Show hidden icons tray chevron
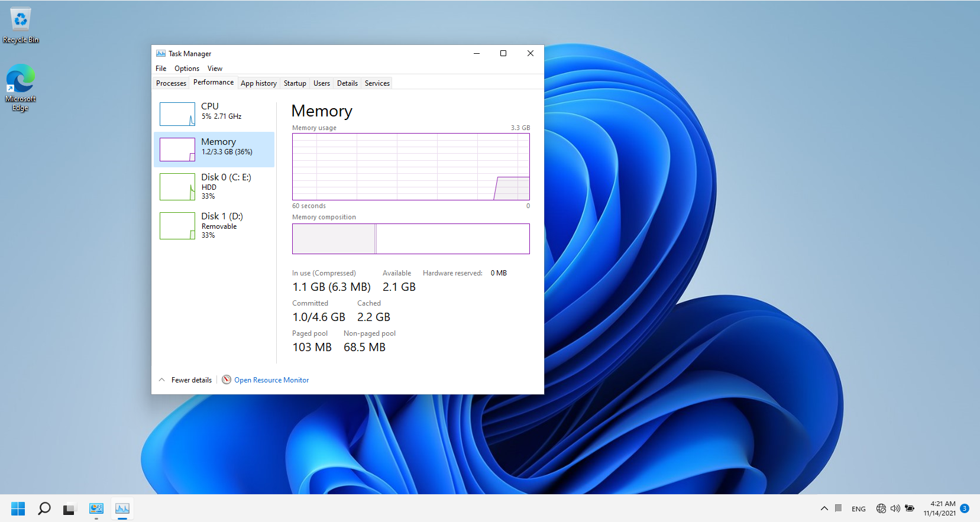This screenshot has width=980, height=522. click(x=824, y=508)
